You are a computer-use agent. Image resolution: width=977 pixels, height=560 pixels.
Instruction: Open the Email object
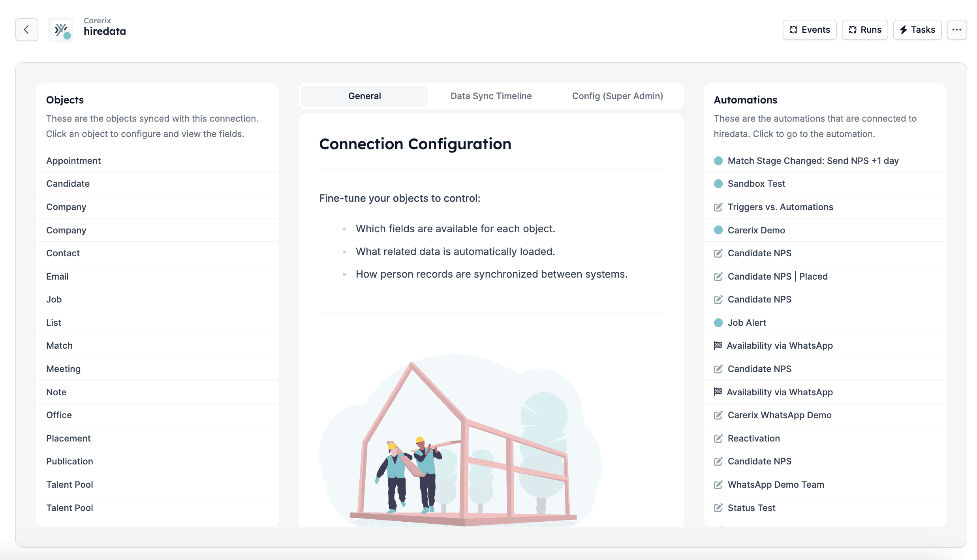click(157, 276)
